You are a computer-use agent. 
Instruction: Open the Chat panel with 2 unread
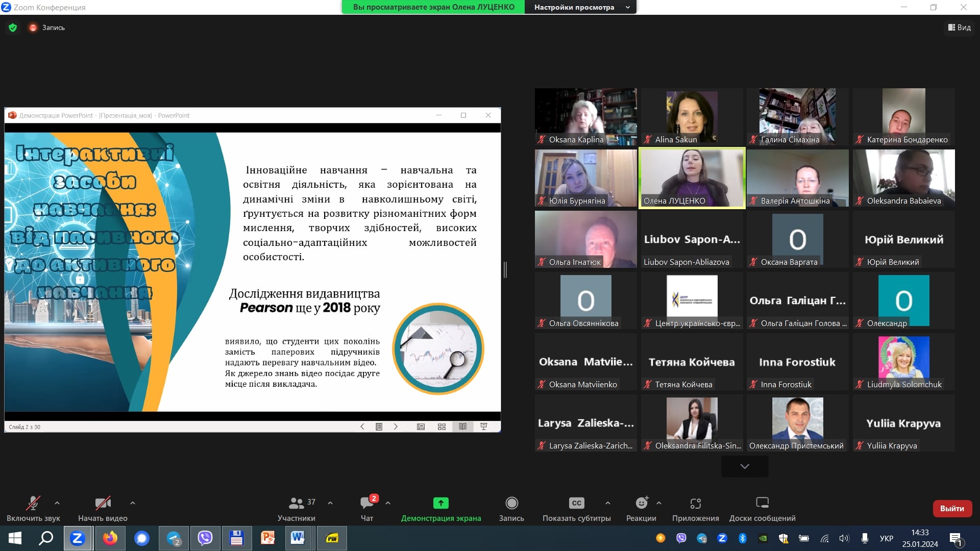(x=366, y=504)
